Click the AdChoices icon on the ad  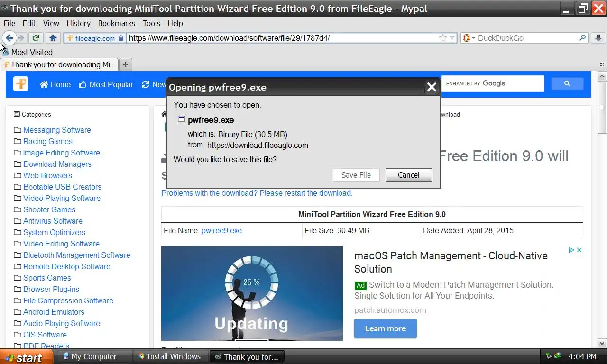[571, 250]
